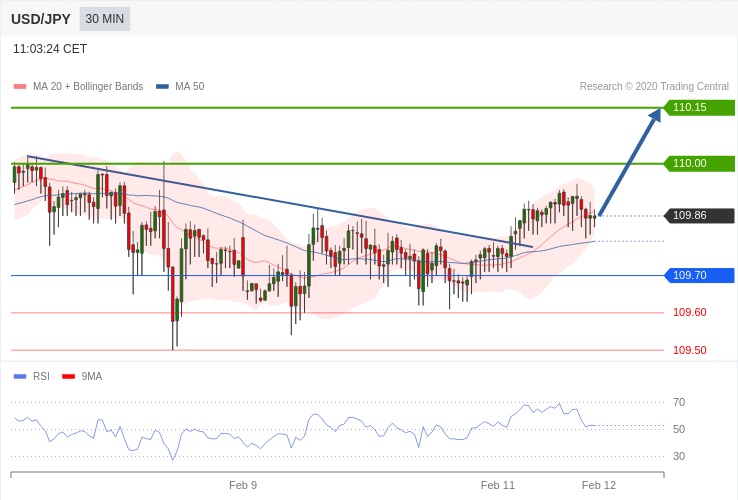Click the 11:03:24 CET timestamp
738x500 pixels.
tap(50, 49)
